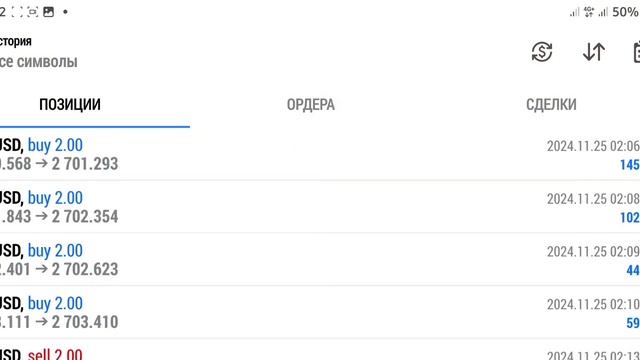The height and width of the screenshot is (360, 640).
Task: Open the calendar date filter icon
Action: tap(636, 52)
